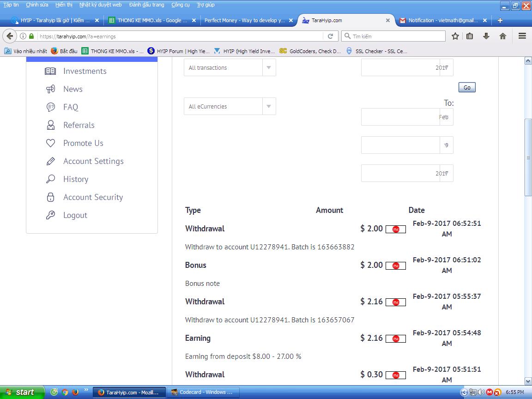This screenshot has width=532, height=399.
Task: Launch Chrome from the quick launch bar
Action: coord(65,392)
